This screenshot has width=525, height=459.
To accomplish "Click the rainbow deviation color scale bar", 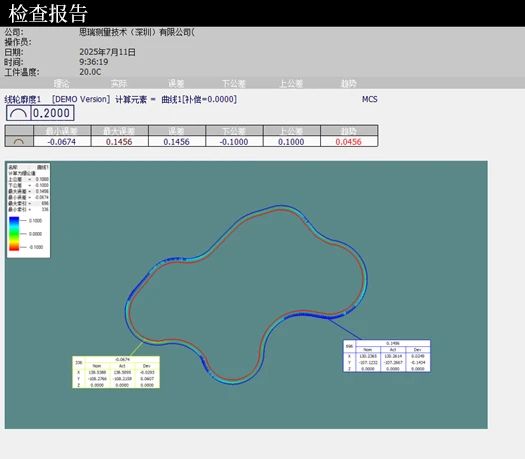I will [x=14, y=234].
